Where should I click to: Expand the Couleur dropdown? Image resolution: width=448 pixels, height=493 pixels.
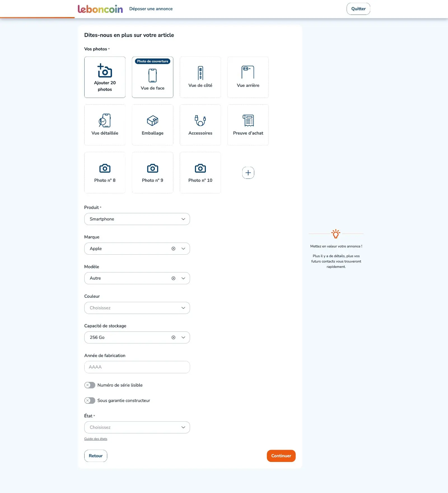tap(137, 308)
